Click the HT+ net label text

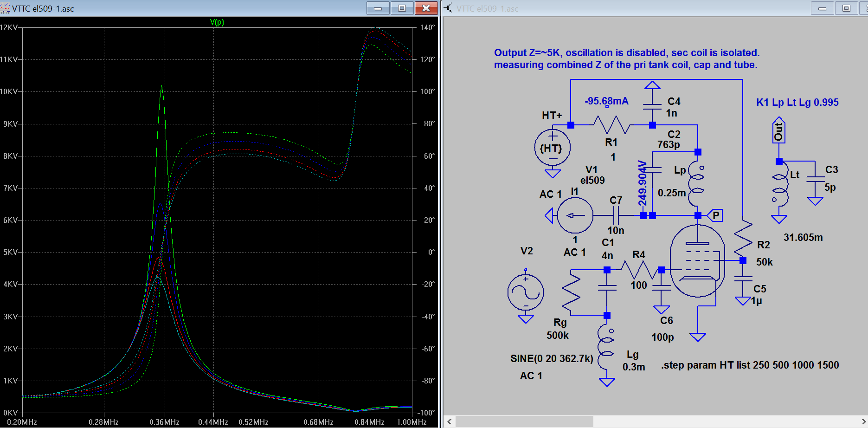552,115
